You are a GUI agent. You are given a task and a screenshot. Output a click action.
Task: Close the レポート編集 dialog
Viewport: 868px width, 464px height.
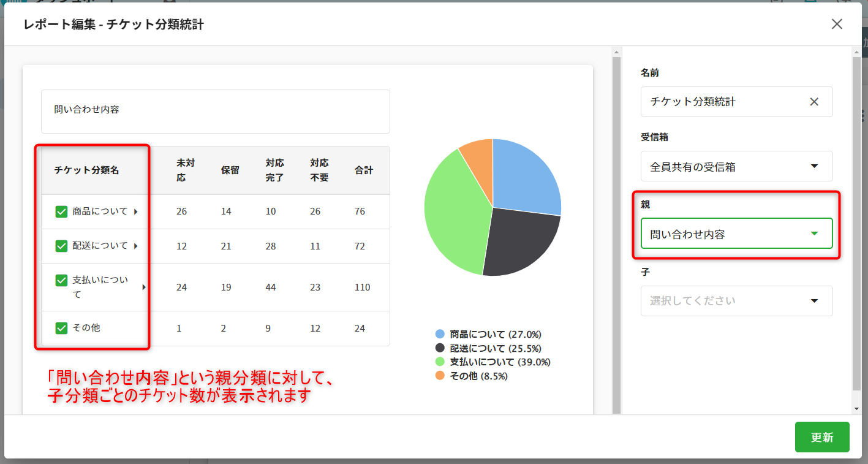pos(837,24)
